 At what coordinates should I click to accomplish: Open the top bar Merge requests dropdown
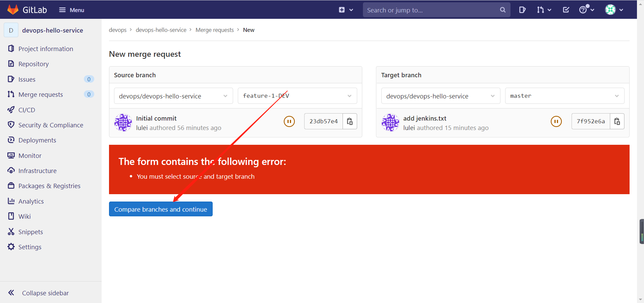(544, 10)
